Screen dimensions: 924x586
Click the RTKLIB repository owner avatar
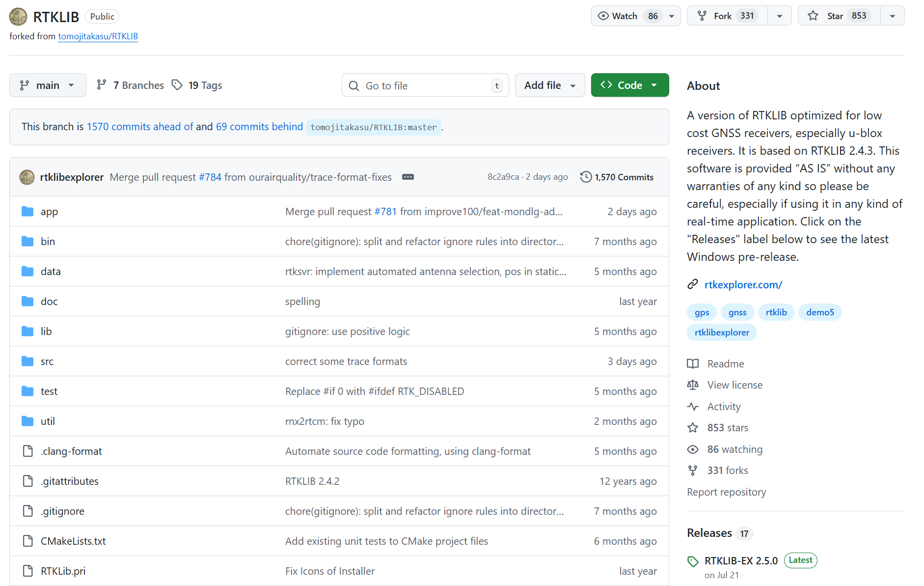(18, 17)
